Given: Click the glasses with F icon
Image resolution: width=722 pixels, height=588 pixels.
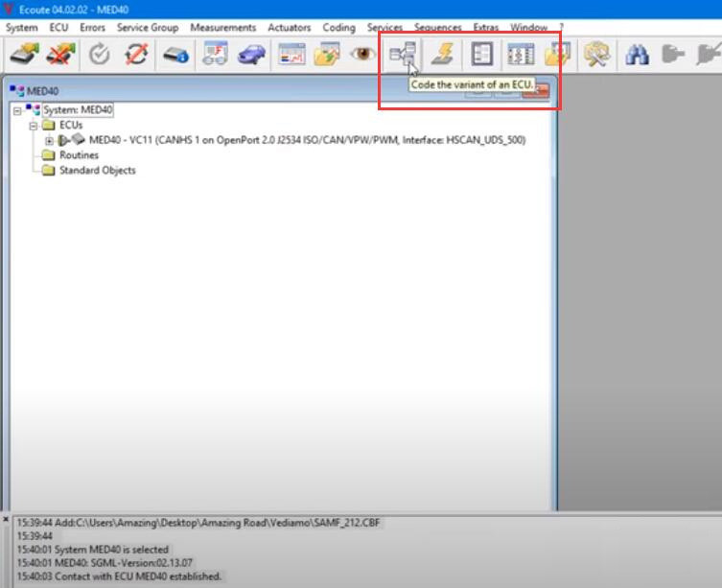Looking at the screenshot, I should (x=215, y=55).
